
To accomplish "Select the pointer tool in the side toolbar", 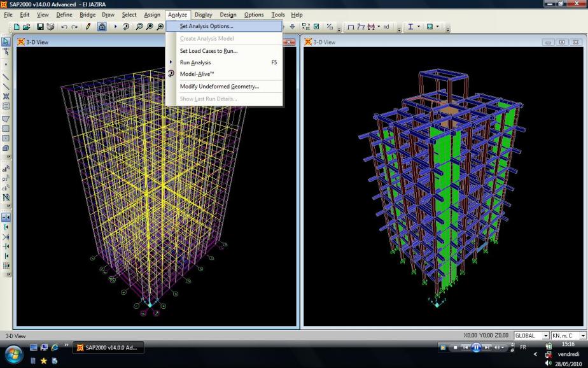I will 6,41.
